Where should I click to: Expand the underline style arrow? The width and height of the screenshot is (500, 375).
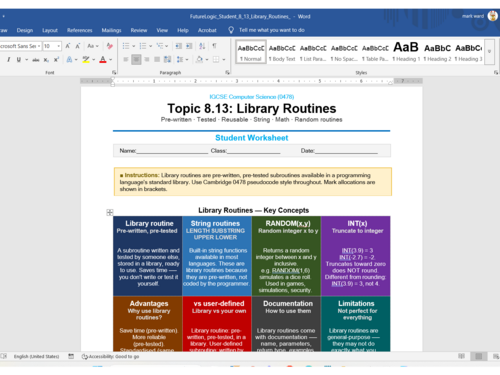click(26, 60)
